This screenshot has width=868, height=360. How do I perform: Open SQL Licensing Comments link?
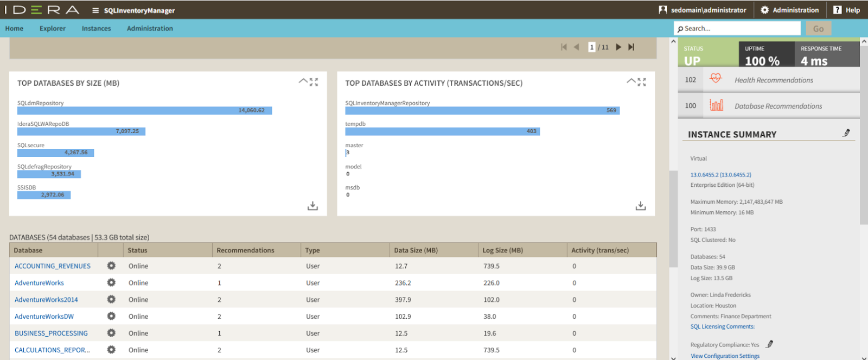722,326
